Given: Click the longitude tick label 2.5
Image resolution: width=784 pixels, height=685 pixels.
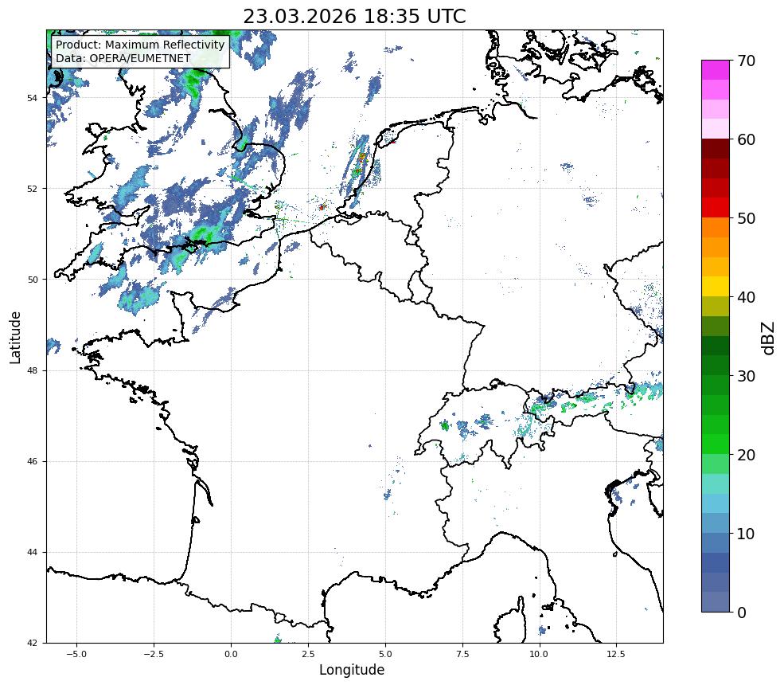Looking at the screenshot, I should point(308,654).
